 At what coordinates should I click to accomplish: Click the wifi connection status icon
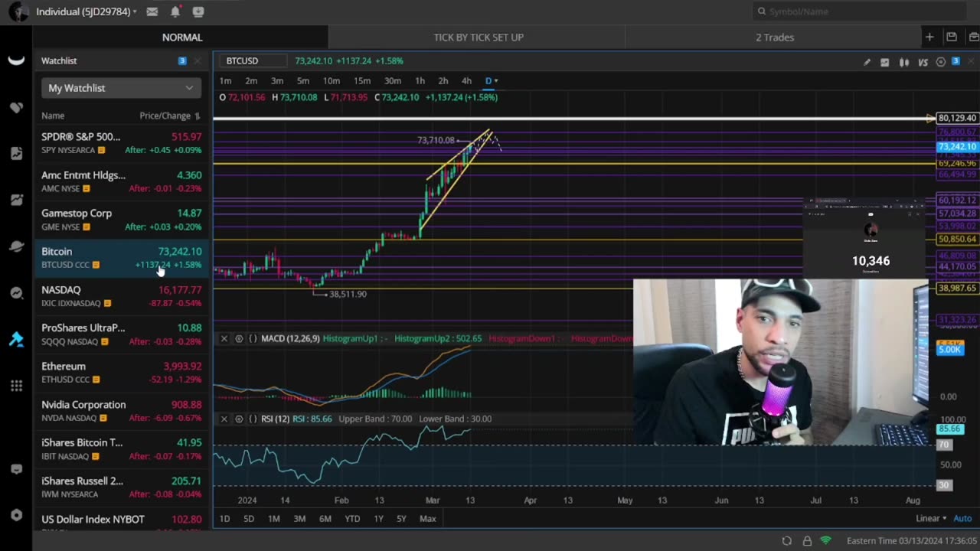click(825, 541)
